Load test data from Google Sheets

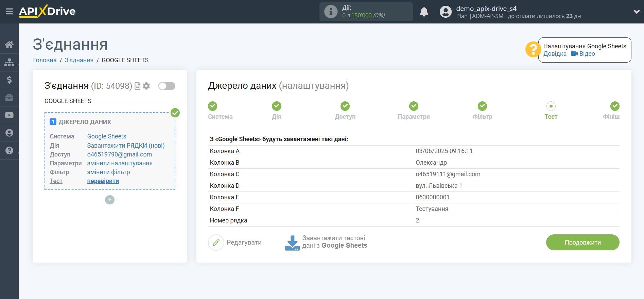(x=326, y=242)
